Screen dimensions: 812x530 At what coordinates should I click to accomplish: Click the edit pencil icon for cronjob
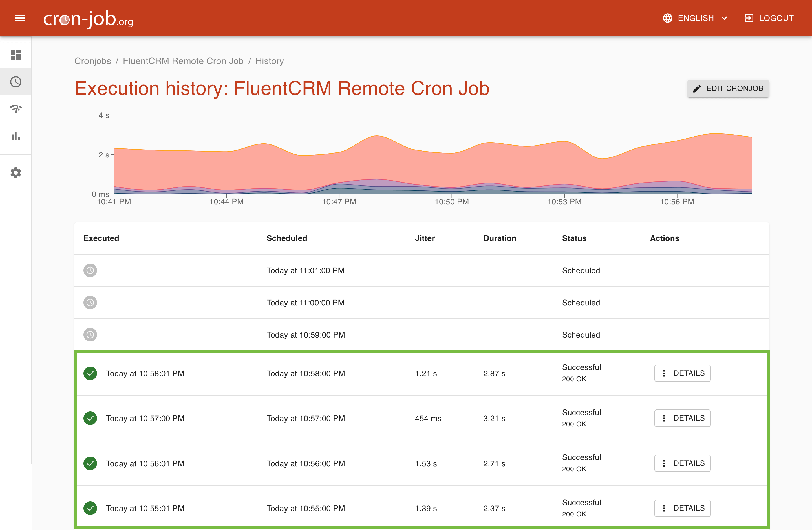pyautogui.click(x=697, y=88)
